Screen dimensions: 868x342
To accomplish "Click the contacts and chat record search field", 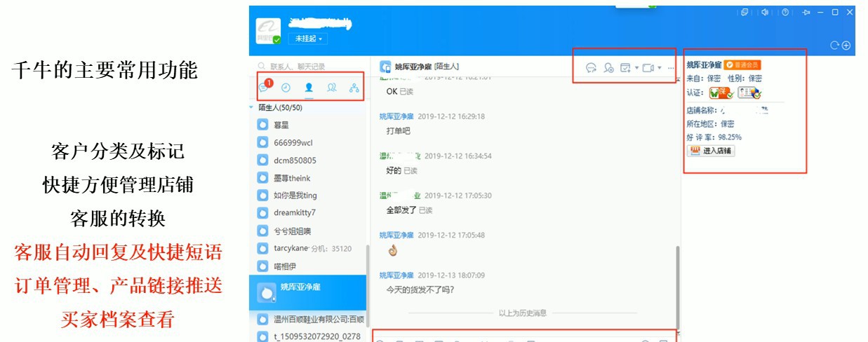I will coord(309,67).
